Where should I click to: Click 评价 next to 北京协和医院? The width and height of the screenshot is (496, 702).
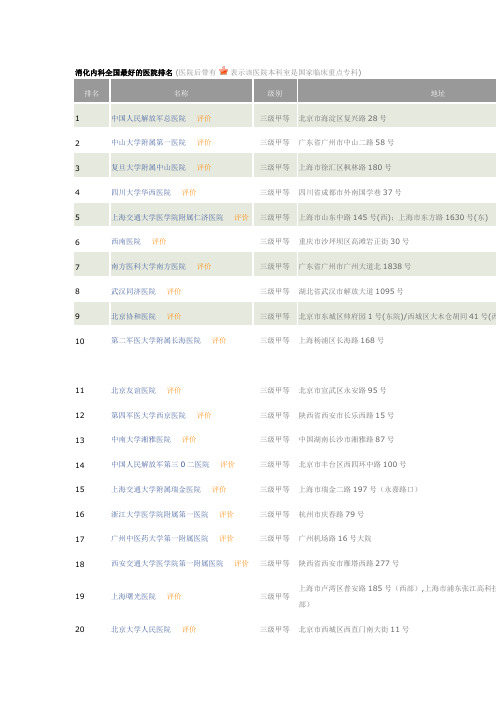tap(174, 317)
